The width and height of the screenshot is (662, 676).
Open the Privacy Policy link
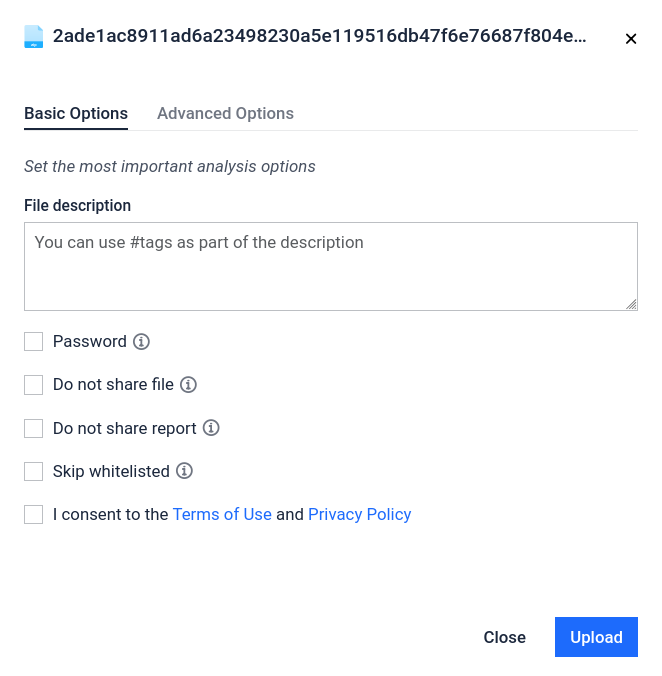359,514
